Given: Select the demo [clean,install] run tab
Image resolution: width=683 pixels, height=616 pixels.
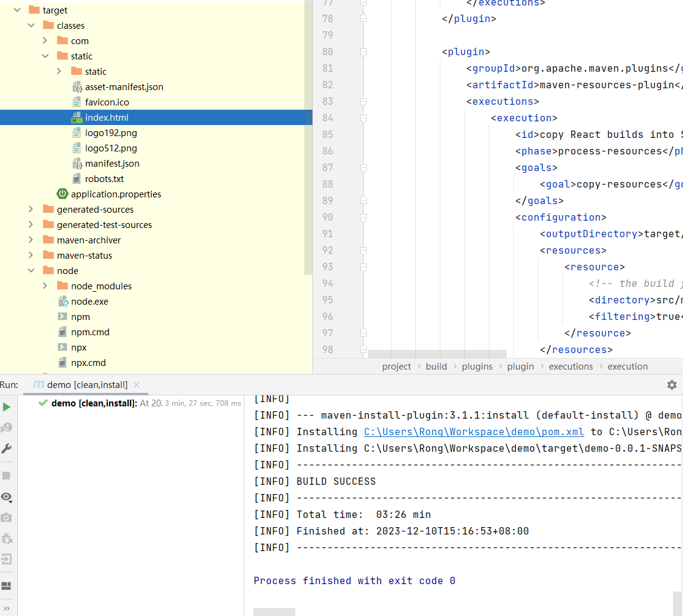Looking at the screenshot, I should pyautogui.click(x=86, y=385).
